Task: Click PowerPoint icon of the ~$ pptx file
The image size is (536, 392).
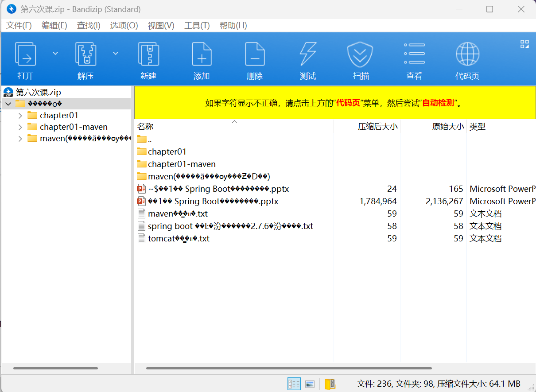Action: pos(141,189)
